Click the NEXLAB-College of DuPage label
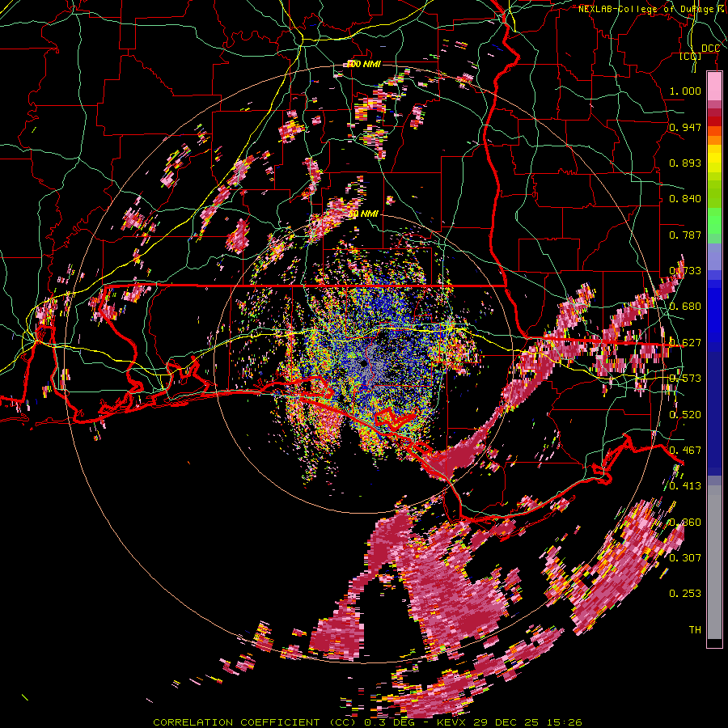This screenshot has height=728, width=728. click(648, 9)
